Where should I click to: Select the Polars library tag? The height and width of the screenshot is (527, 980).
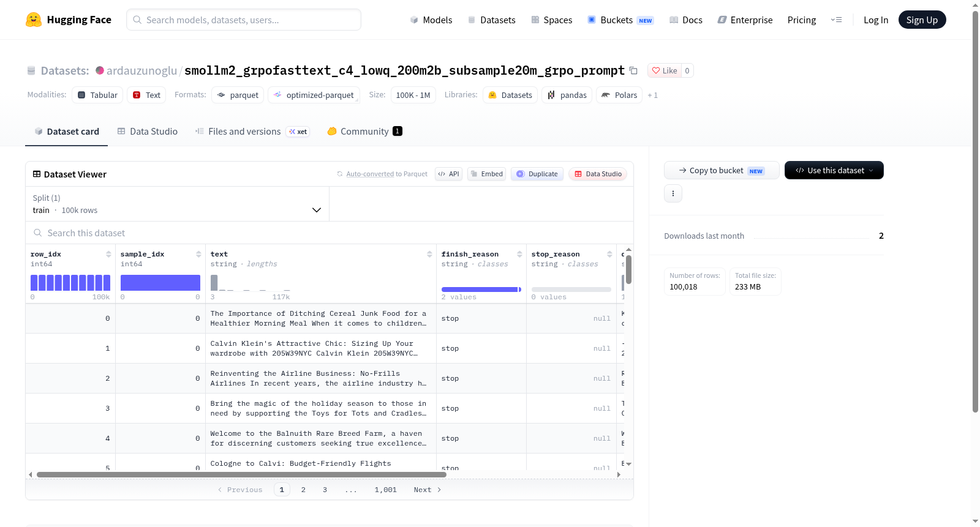click(x=619, y=95)
